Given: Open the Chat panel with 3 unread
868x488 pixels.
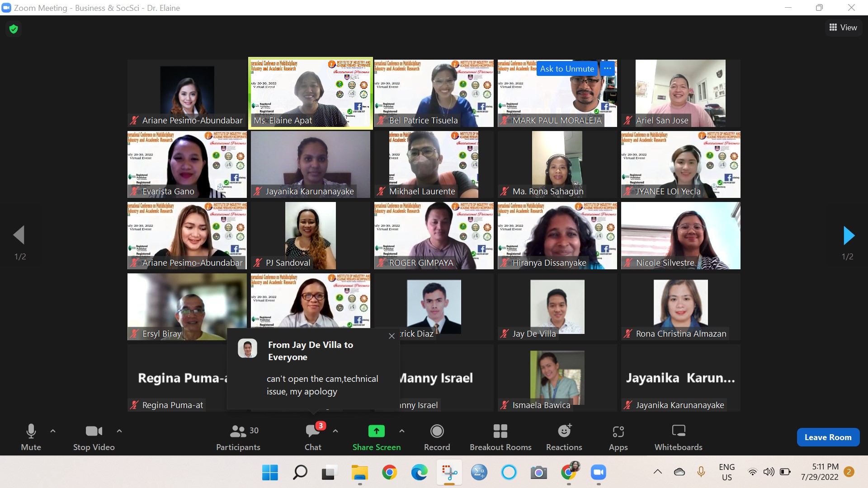Looking at the screenshot, I should point(312,431).
